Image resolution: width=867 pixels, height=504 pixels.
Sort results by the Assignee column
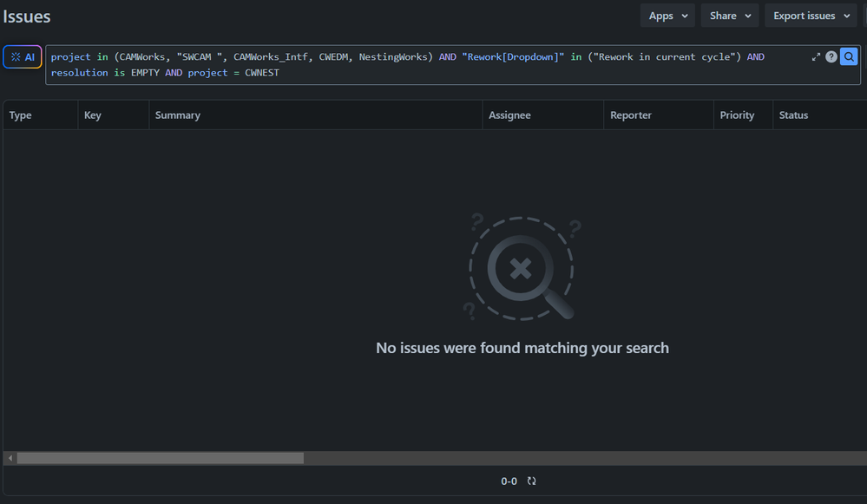coord(509,115)
